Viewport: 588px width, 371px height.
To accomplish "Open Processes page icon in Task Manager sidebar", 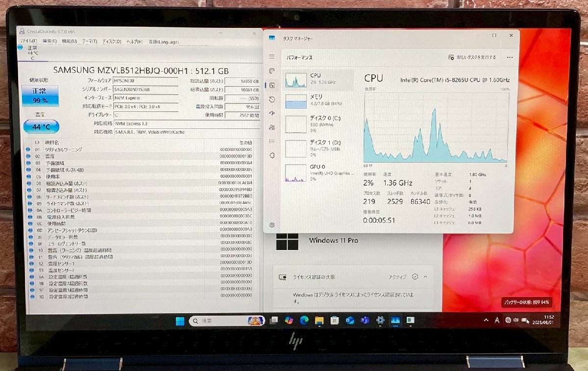I will coord(272,71).
